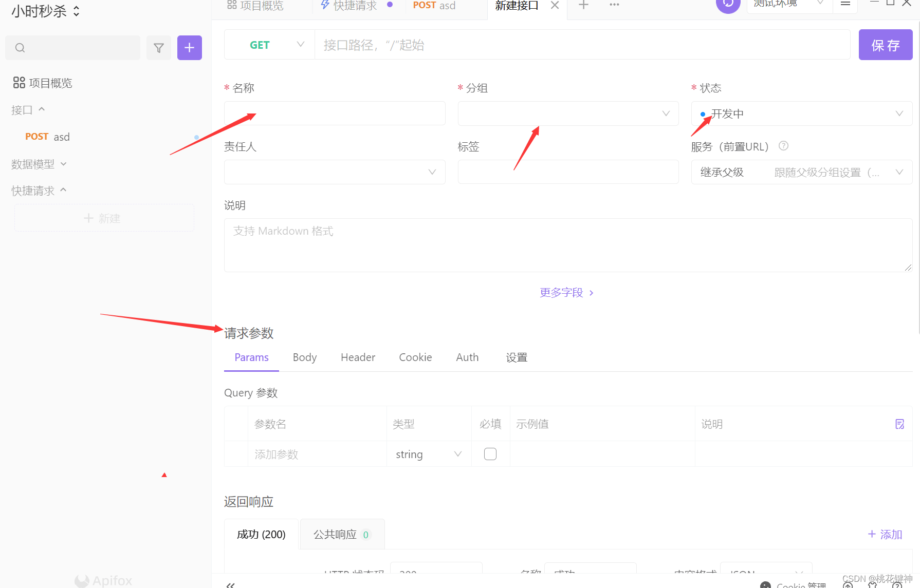The image size is (920, 588).
Task: Collapse sidebar with double-chevron icon
Action: (230, 585)
